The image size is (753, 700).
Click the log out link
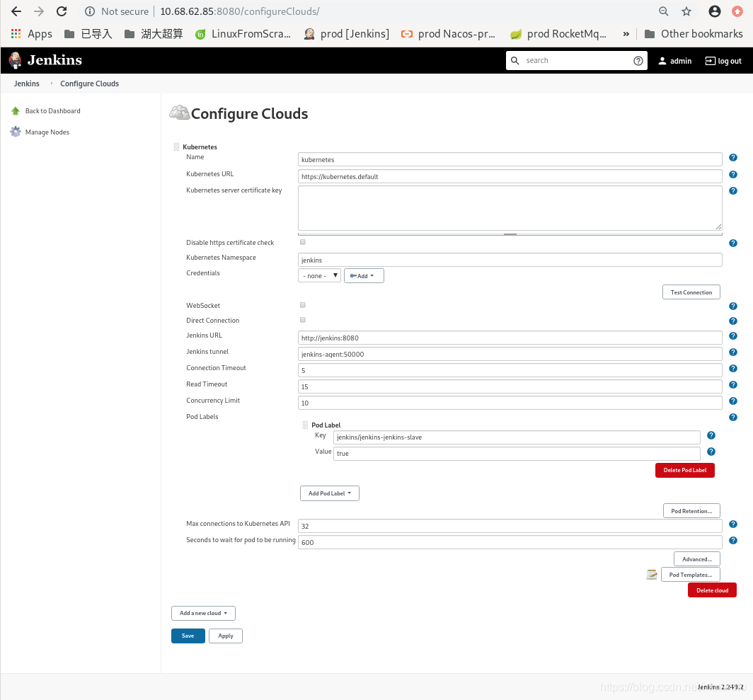point(723,61)
